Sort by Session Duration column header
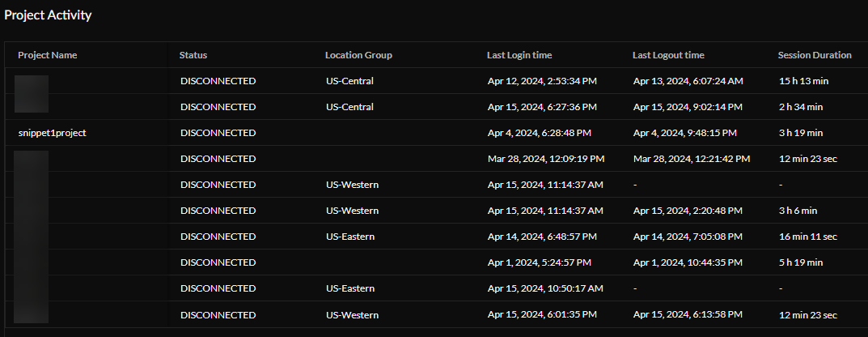 [x=814, y=55]
